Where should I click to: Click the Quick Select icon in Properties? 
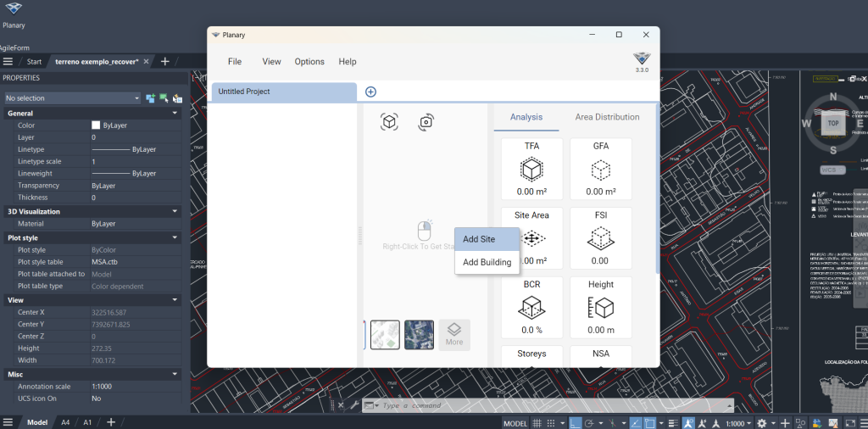point(177,98)
